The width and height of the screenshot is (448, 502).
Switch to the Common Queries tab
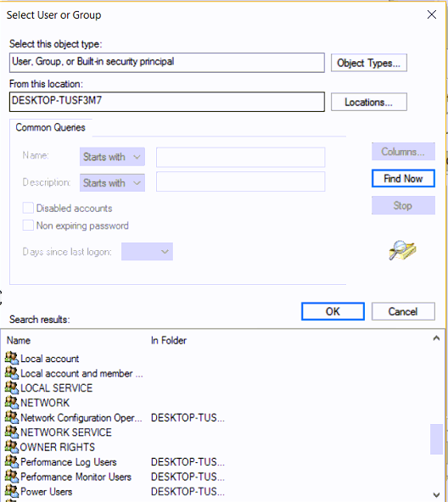50,127
